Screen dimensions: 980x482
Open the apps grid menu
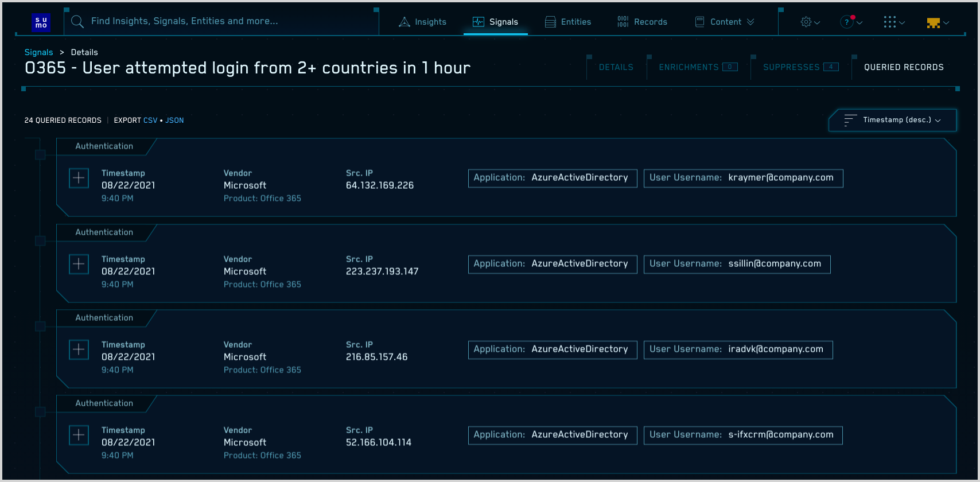[893, 22]
